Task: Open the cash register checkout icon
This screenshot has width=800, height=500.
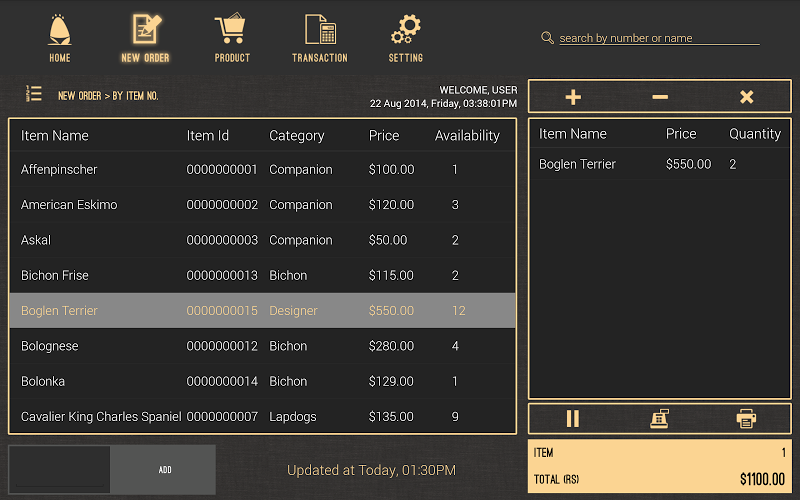Action: pyautogui.click(x=659, y=419)
